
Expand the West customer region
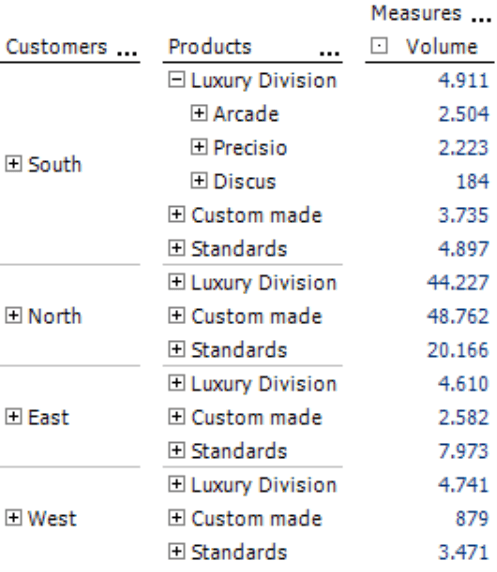pyautogui.click(x=14, y=518)
